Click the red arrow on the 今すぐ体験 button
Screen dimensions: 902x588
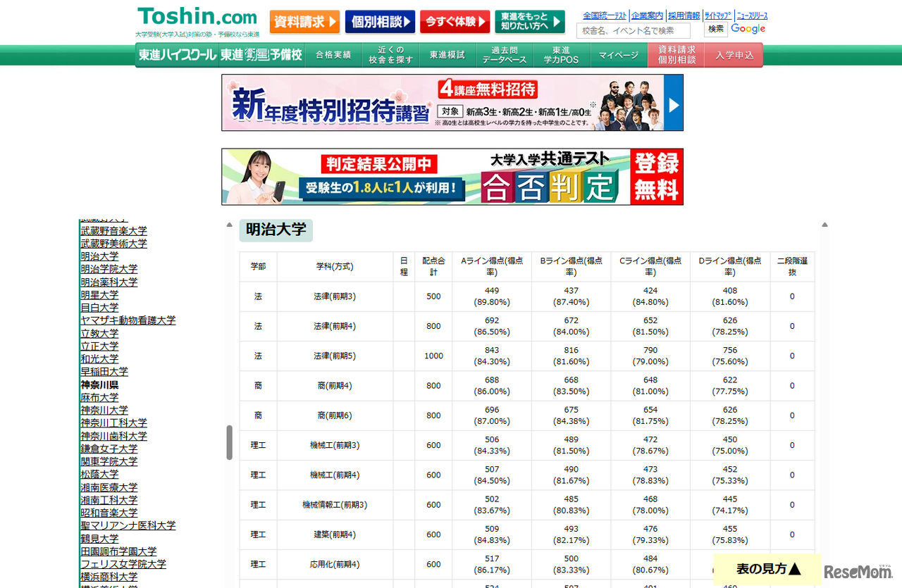(481, 22)
